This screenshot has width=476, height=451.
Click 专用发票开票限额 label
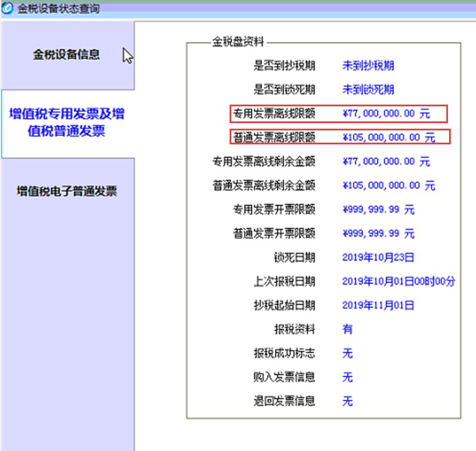(x=274, y=209)
